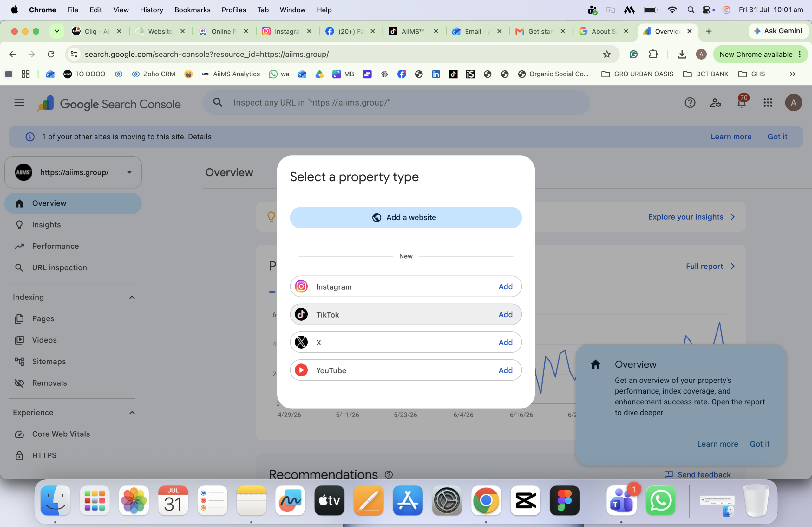This screenshot has height=527, width=812.
Task: Click the TikTok logo in property list
Action: tap(301, 314)
